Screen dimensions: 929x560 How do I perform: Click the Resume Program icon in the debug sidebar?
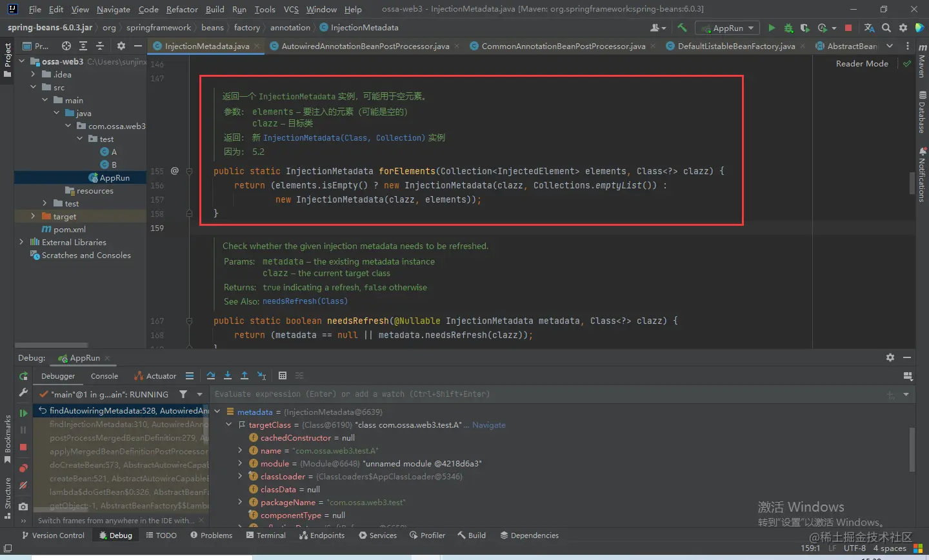23,413
